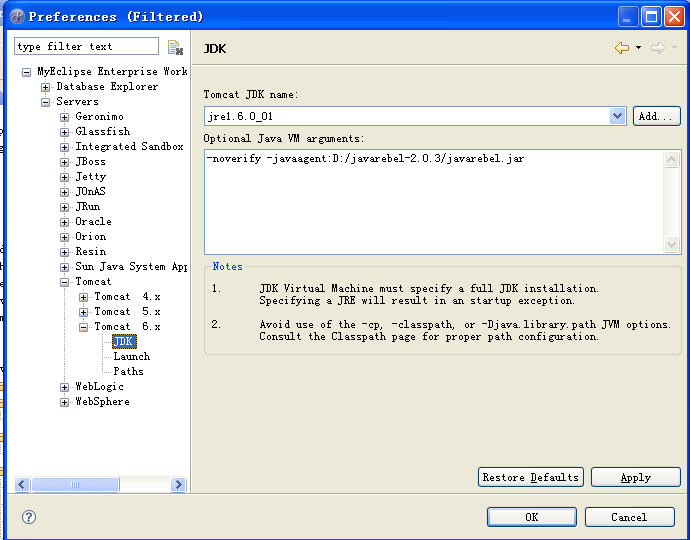Expand the Jetty server node

[64, 177]
